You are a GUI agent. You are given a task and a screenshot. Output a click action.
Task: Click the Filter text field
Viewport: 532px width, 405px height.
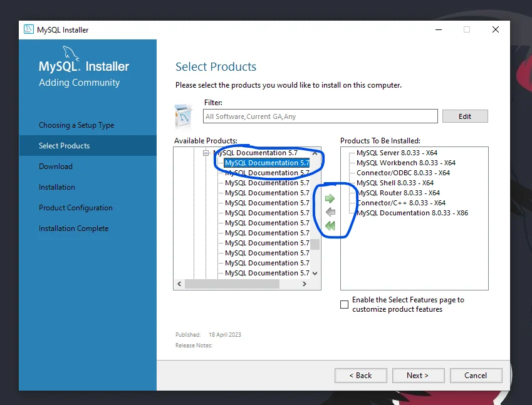point(320,116)
